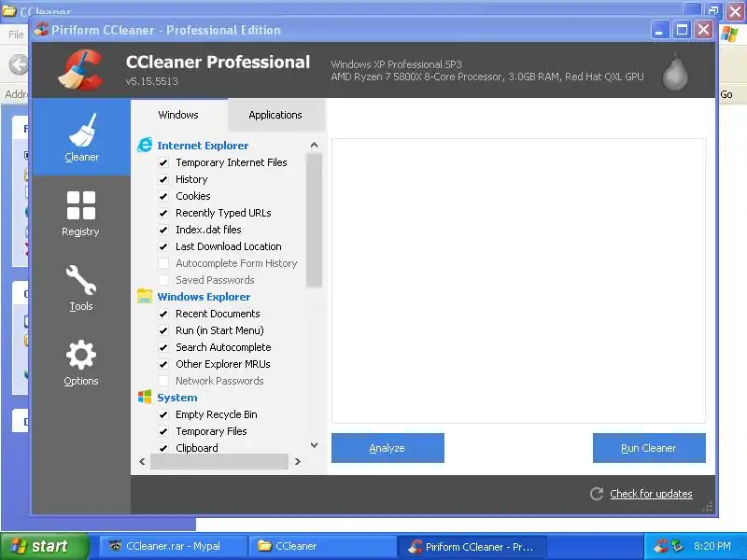The width and height of the screenshot is (747, 560).
Task: Toggle Last Download Location checkbox
Action: click(x=163, y=246)
